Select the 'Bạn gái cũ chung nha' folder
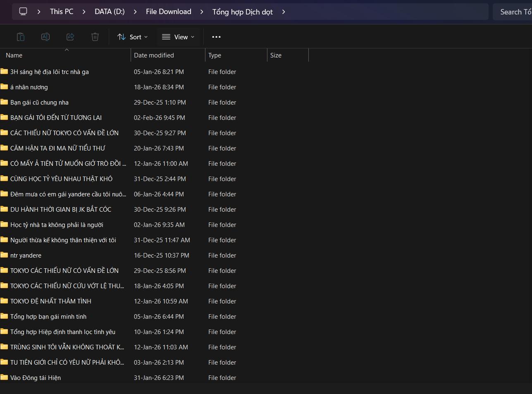 39,103
